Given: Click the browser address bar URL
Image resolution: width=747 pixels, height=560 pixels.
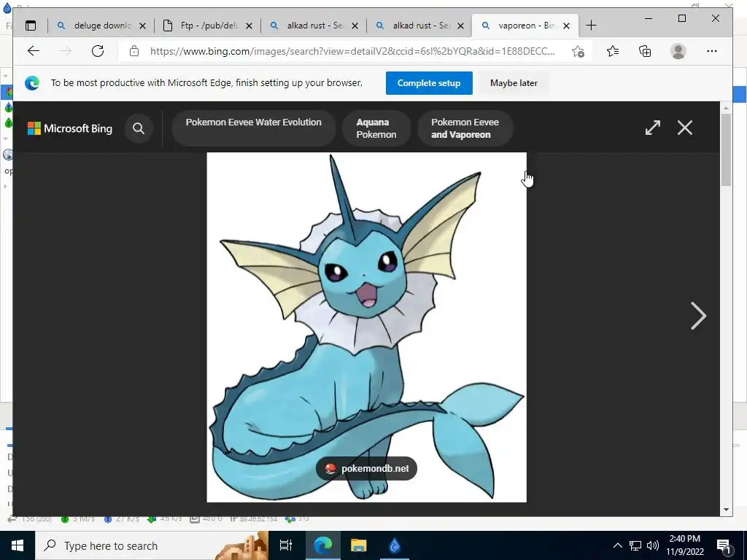Looking at the screenshot, I should [352, 51].
